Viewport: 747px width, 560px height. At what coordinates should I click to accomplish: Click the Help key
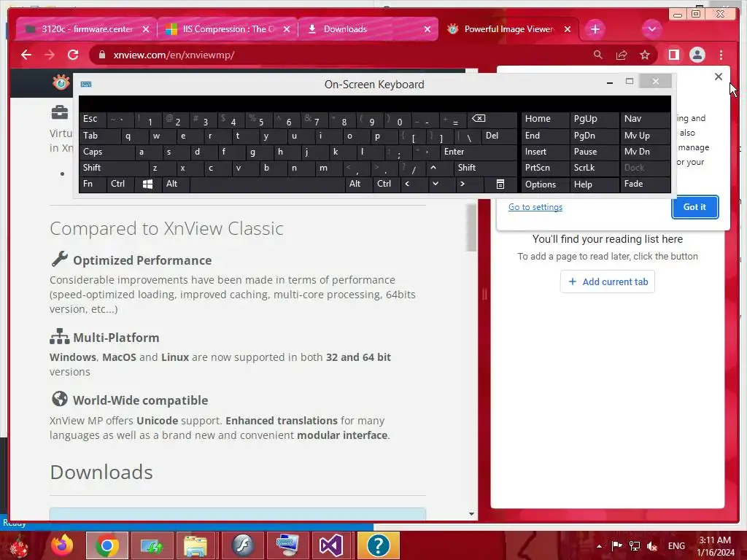[x=594, y=184]
